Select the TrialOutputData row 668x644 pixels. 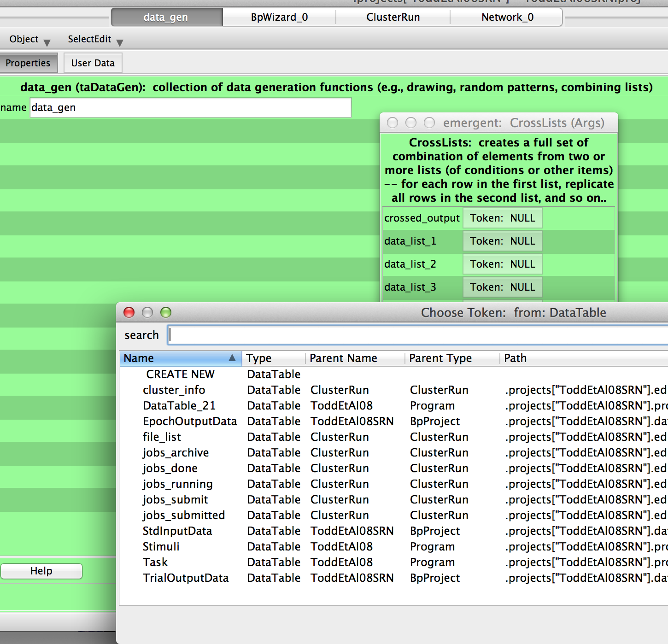pyautogui.click(x=394, y=578)
